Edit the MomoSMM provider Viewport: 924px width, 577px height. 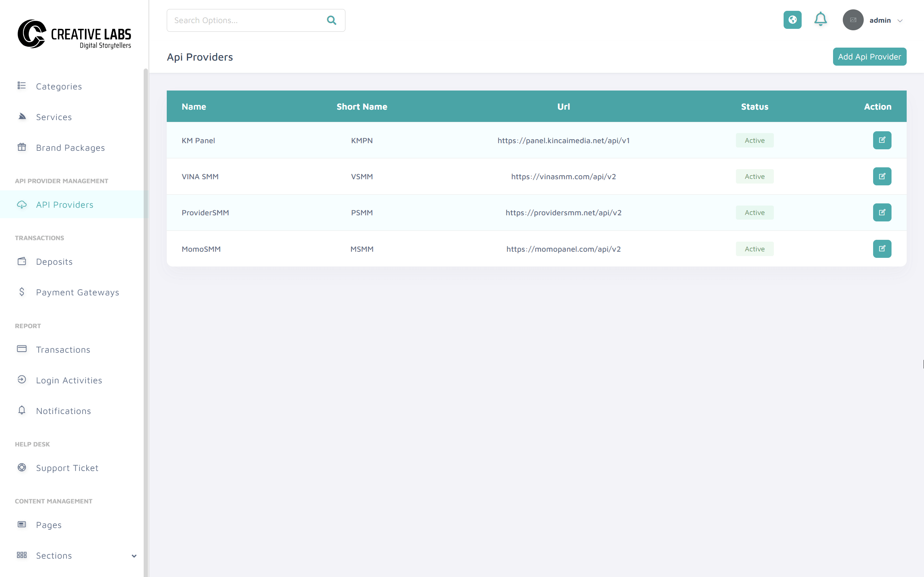(x=882, y=248)
